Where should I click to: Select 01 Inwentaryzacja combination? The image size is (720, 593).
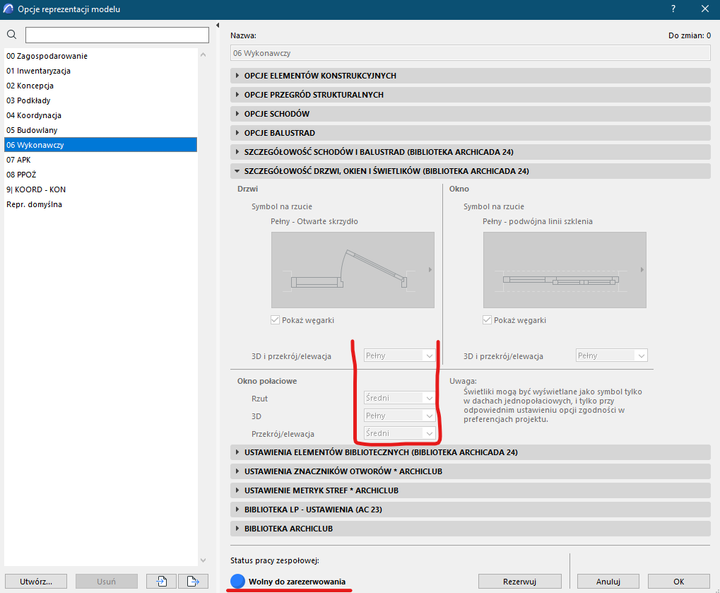[101, 71]
